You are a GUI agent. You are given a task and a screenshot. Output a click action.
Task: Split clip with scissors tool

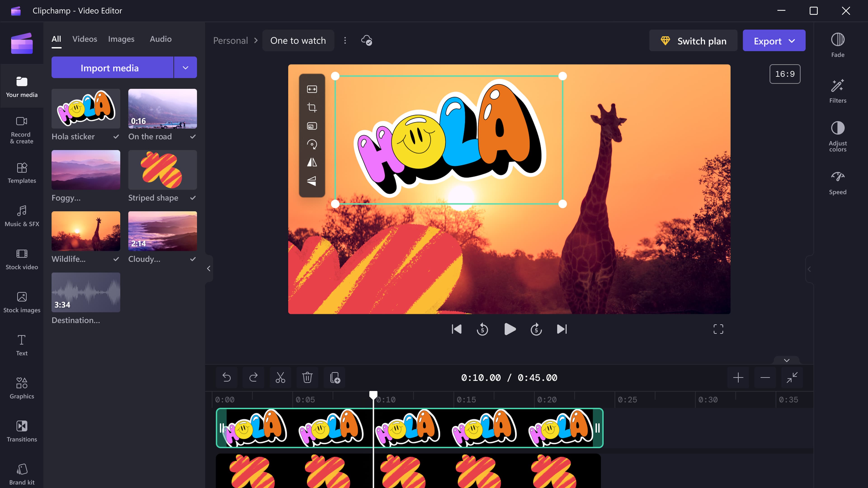pyautogui.click(x=280, y=378)
